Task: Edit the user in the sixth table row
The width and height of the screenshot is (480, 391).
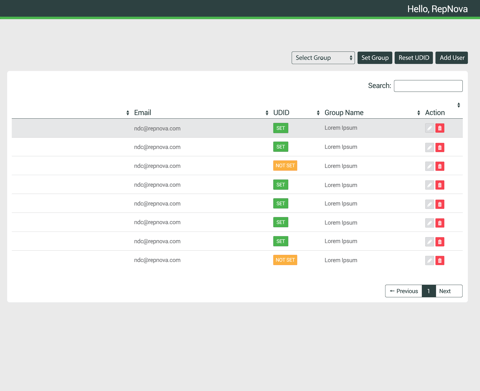Action: tap(429, 223)
